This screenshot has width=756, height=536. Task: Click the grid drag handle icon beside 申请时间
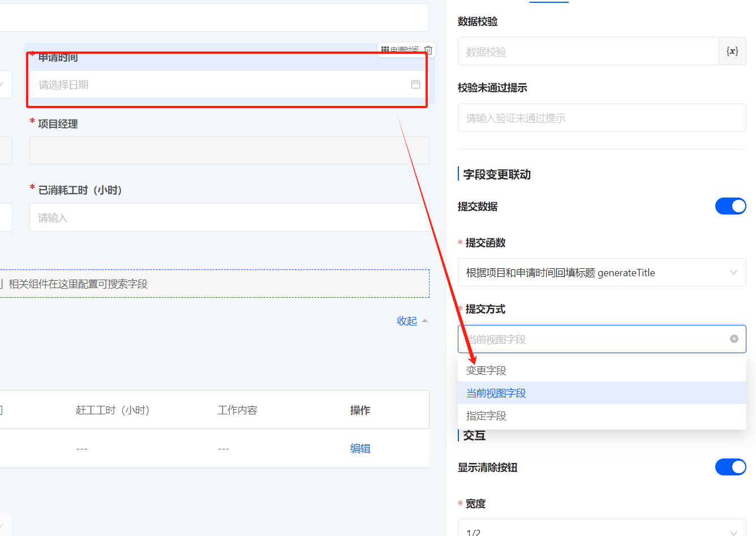click(x=385, y=50)
